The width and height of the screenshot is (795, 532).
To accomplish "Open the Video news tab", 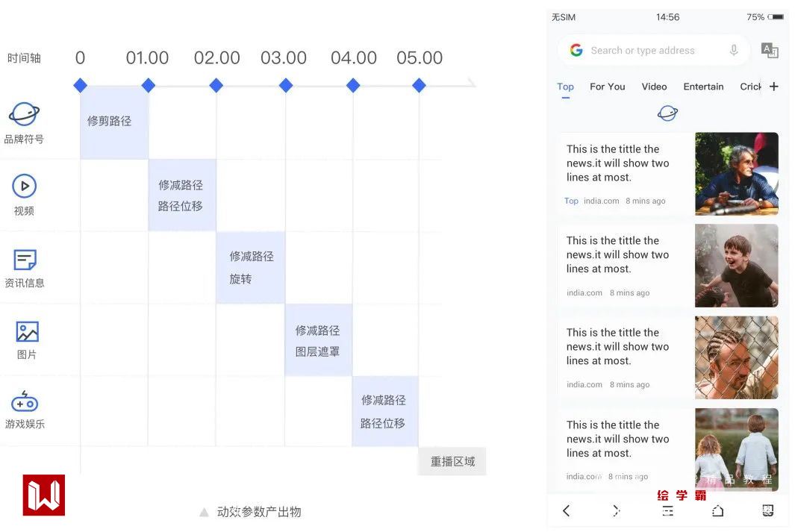I will (x=654, y=87).
